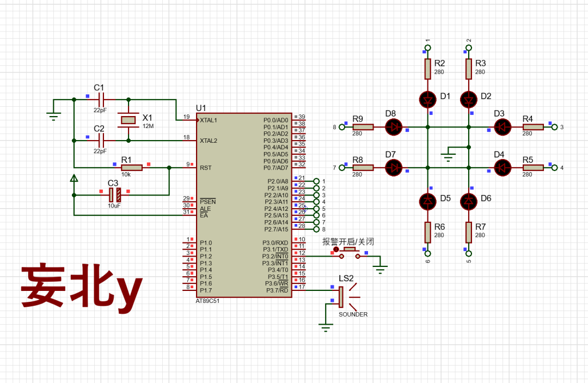Select electrolytic capacitor C3
Screen dimensions: 588x383
pos(115,195)
